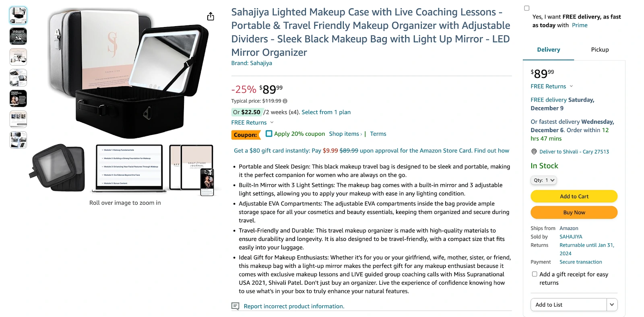Click the share icon above product image

(x=211, y=17)
